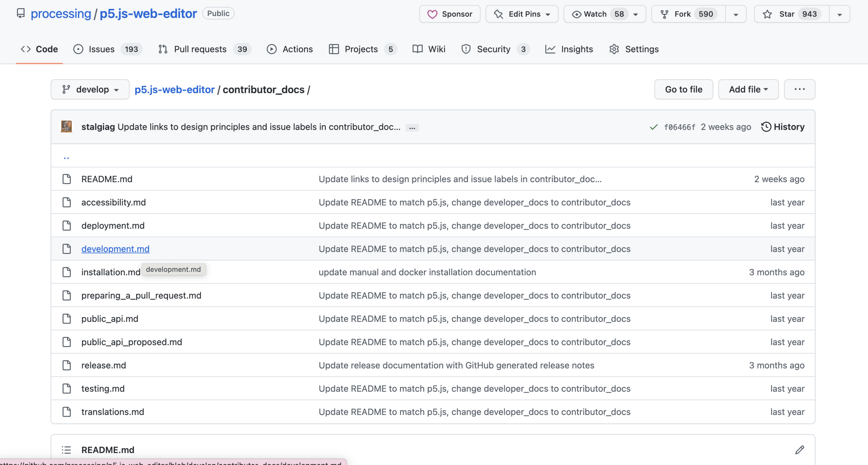Image resolution: width=868 pixels, height=465 pixels.
Task: Click the pencil edit README icon
Action: (800, 450)
